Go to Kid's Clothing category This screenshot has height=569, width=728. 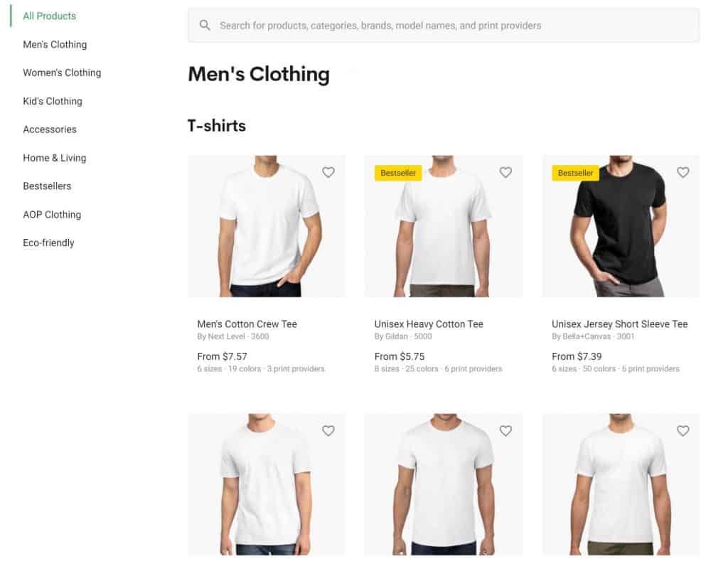click(x=53, y=101)
